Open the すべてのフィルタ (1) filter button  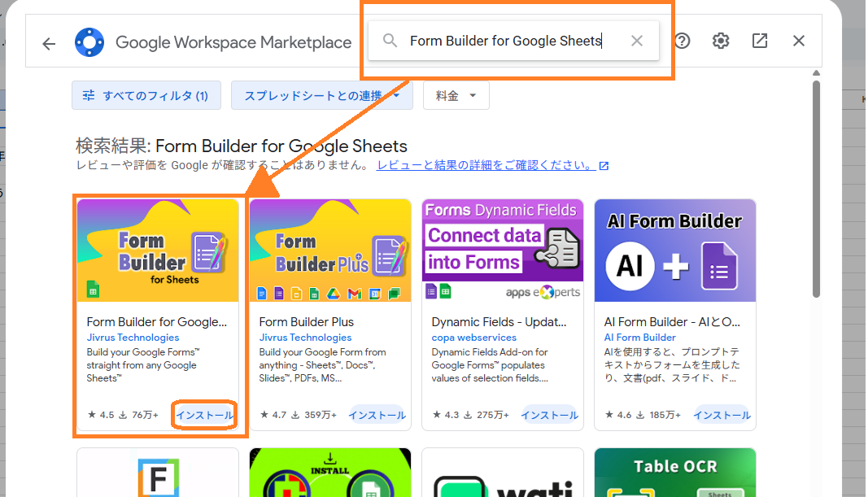(x=146, y=95)
